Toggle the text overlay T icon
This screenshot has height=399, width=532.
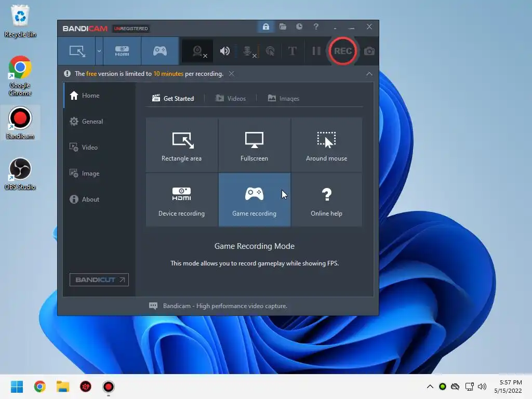(x=292, y=51)
